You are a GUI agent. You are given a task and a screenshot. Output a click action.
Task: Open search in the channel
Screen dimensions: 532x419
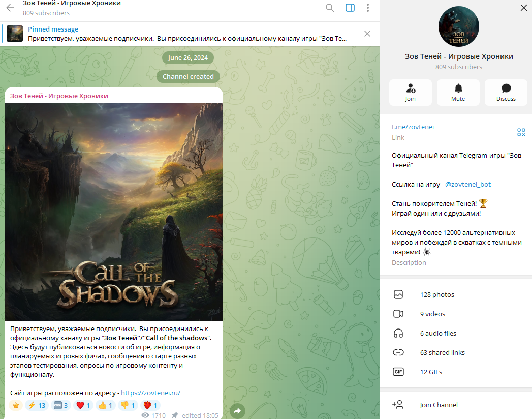pyautogui.click(x=330, y=8)
